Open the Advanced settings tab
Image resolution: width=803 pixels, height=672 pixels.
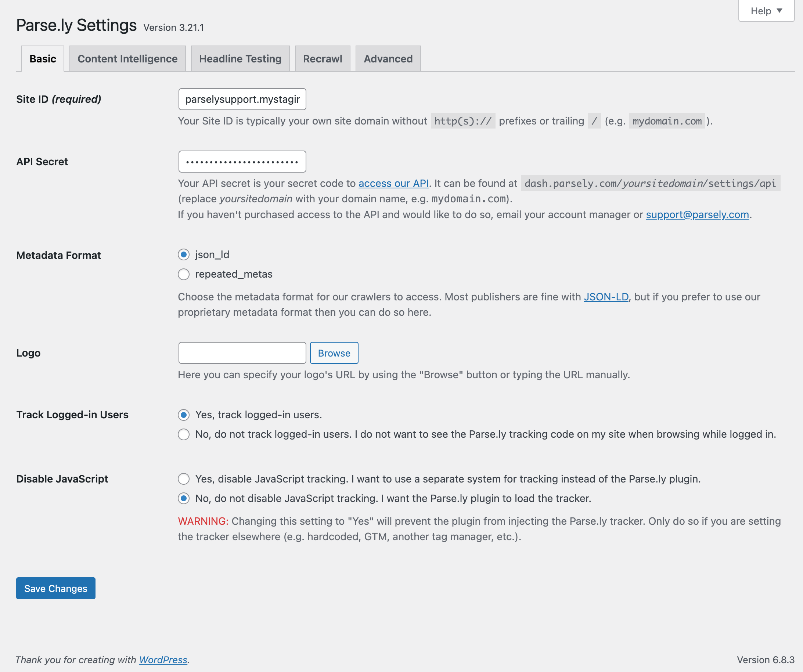tap(388, 59)
